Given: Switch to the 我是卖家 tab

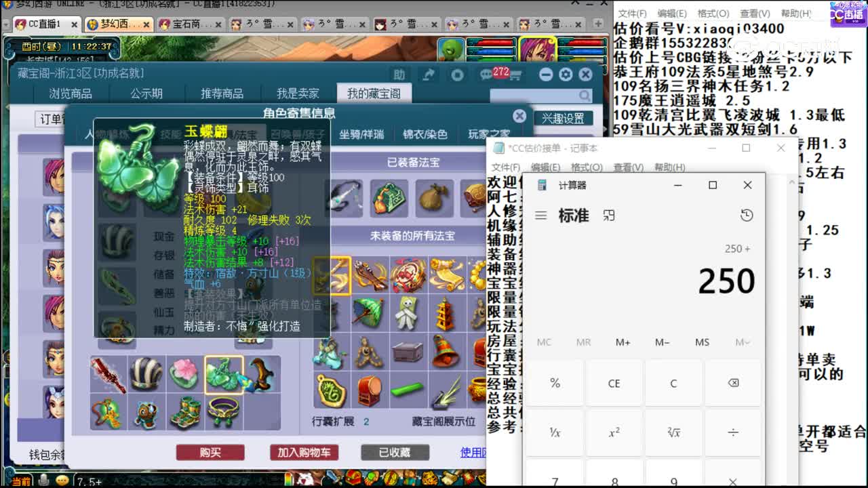Looking at the screenshot, I should (x=297, y=94).
